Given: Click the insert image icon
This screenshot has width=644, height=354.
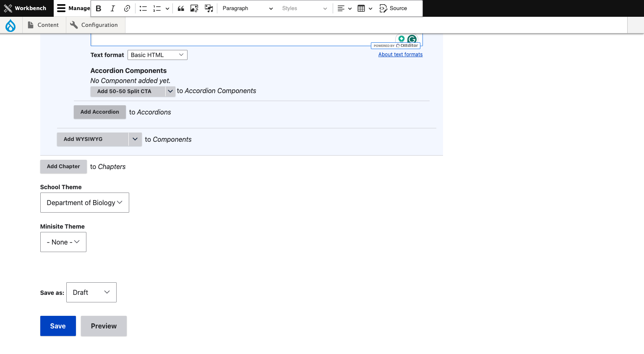Looking at the screenshot, I should coord(194,8).
